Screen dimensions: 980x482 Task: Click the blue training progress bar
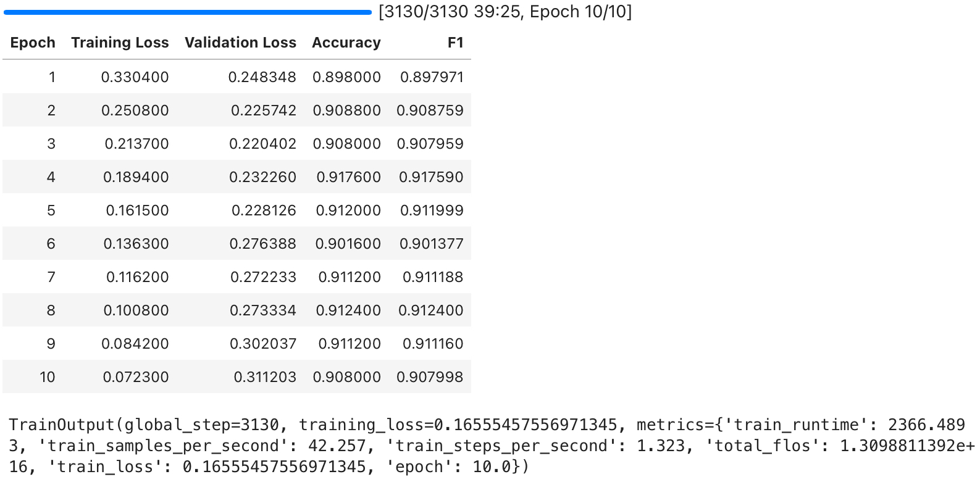[x=187, y=12]
